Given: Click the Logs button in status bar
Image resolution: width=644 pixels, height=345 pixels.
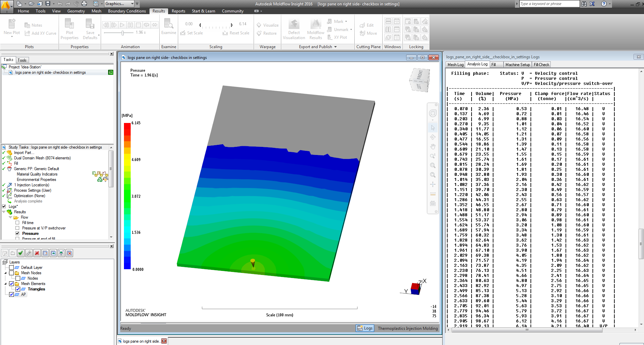Looking at the screenshot, I should click(x=365, y=328).
